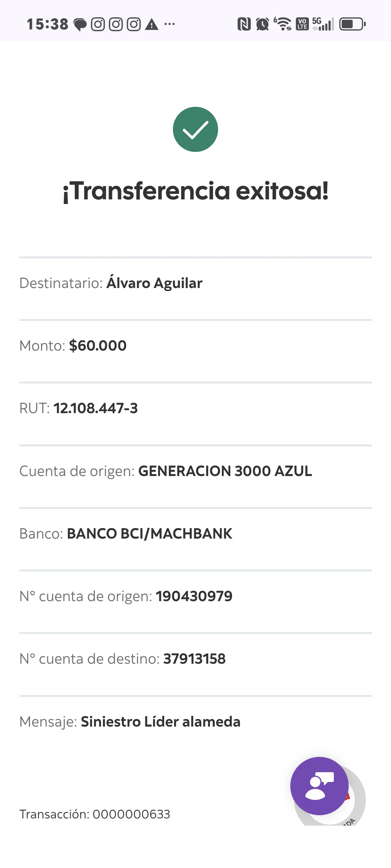Viewport: 391px width, 868px height.
Task: Tap the message Siniestro Líder alameda
Action: coord(160,722)
